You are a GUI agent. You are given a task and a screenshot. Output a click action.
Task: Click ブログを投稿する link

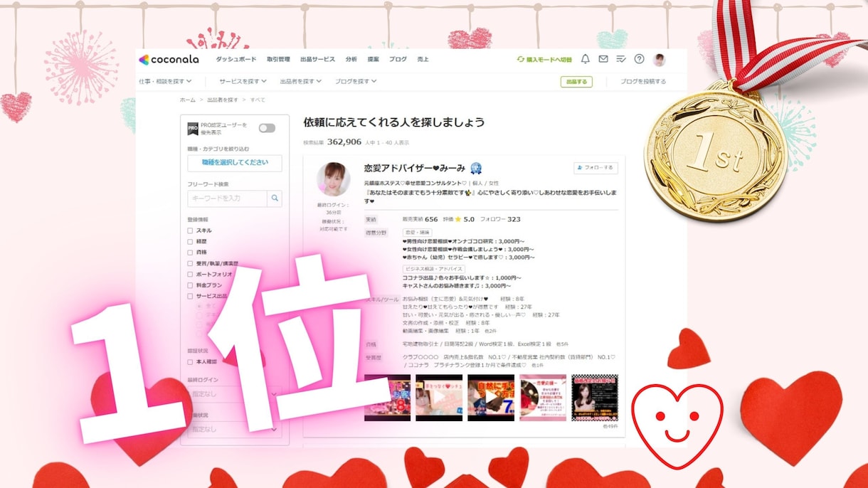643,82
